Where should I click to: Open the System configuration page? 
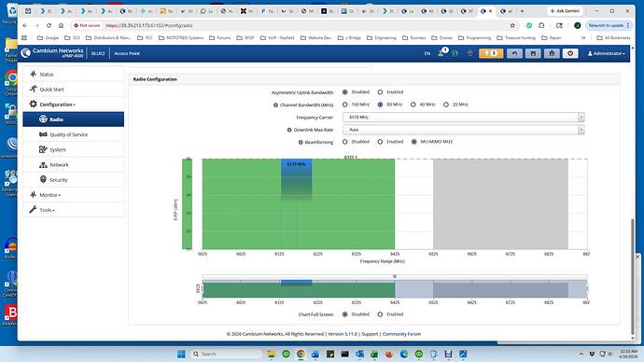point(73,150)
